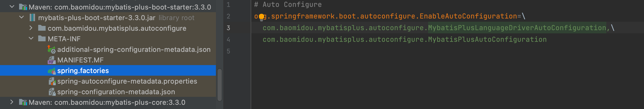644x109 pixels.
Task: Click the spring-configuration-metadata.json file icon
Action: (52, 92)
